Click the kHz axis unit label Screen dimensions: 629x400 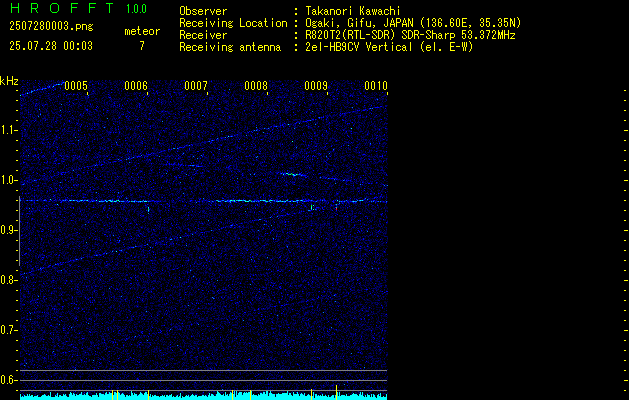pos(9,81)
